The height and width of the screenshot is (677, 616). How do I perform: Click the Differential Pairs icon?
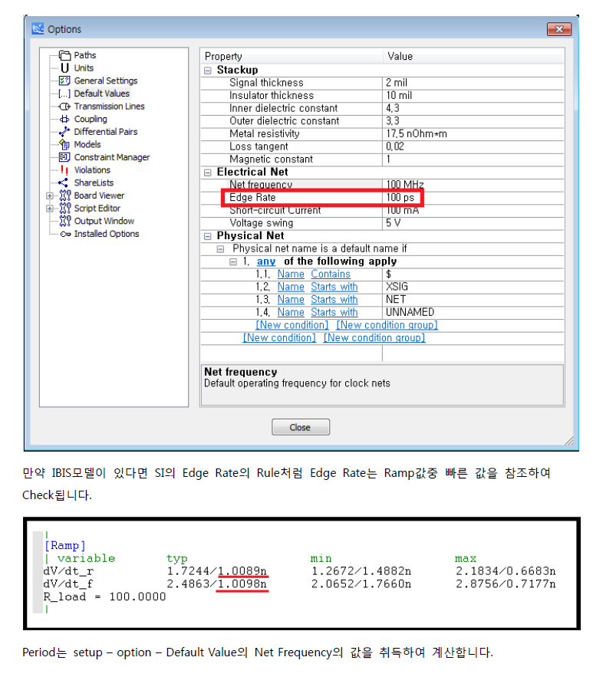click(64, 132)
